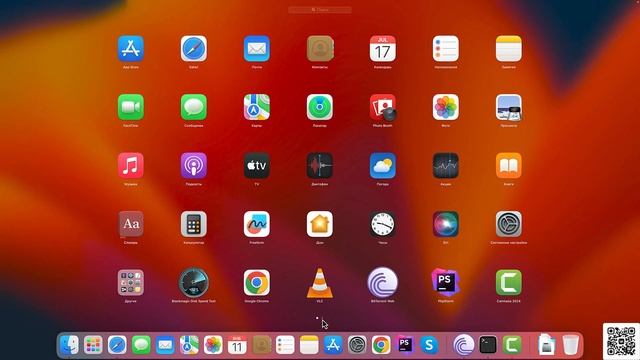Open the Music app
This screenshot has height=360, width=640.
(131, 165)
